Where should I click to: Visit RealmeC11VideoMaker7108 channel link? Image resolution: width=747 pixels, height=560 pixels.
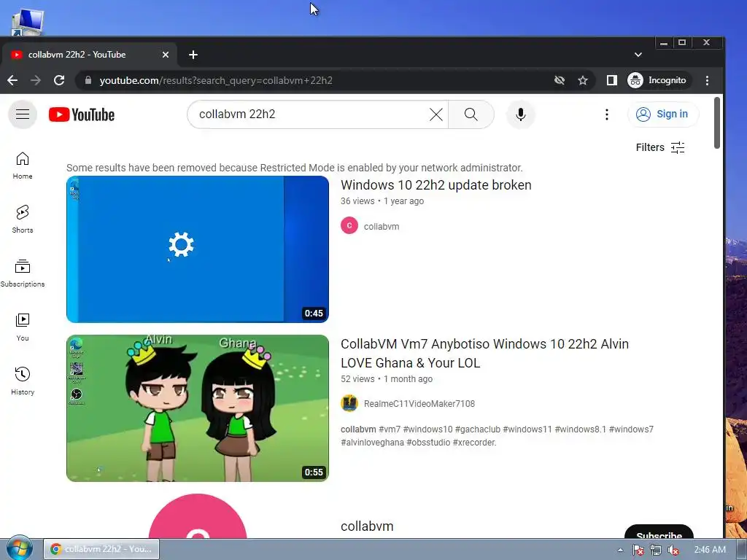pyautogui.click(x=419, y=404)
